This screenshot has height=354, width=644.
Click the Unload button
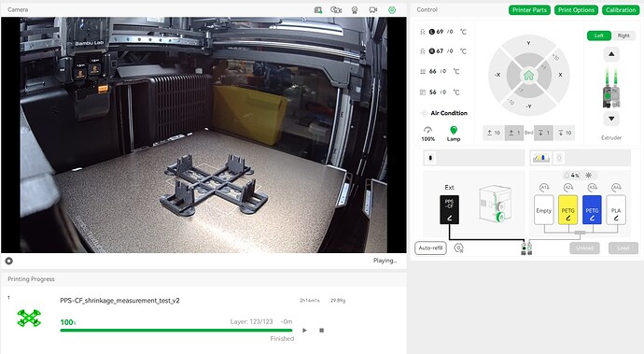pyautogui.click(x=584, y=248)
